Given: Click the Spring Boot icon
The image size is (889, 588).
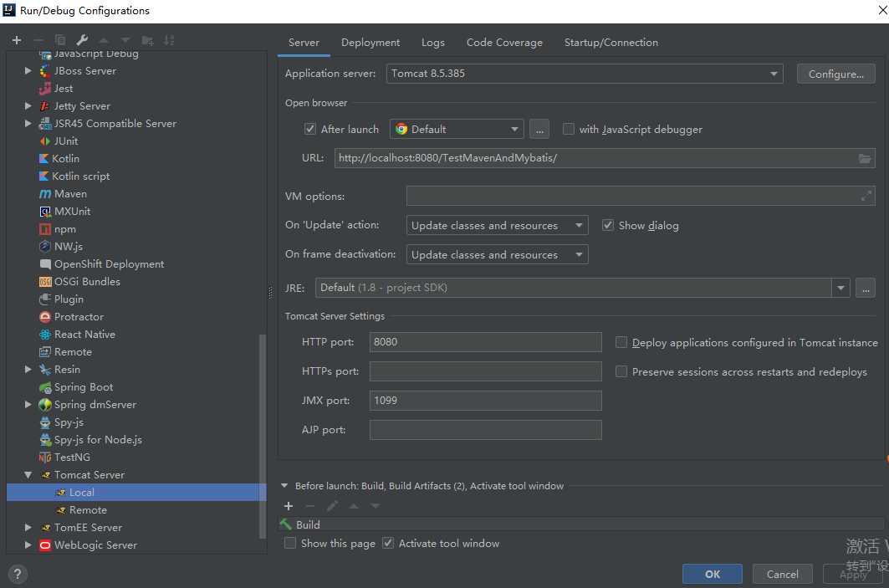Looking at the screenshot, I should [x=45, y=387].
